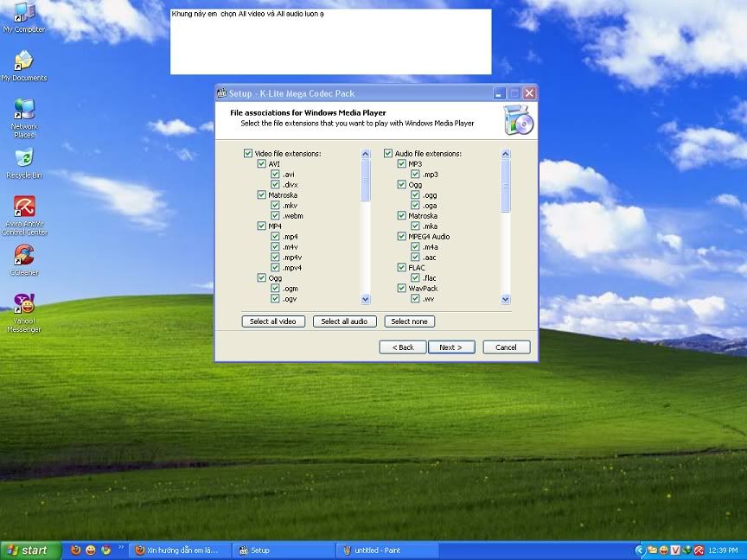Toggle the MPEG4 Audio group checkbox
The image size is (747, 560).
pyautogui.click(x=402, y=236)
